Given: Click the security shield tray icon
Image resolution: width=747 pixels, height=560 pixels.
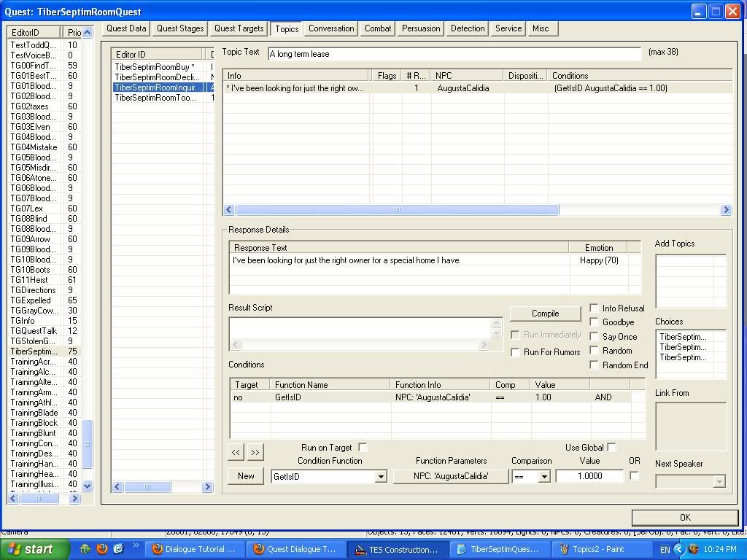Looking at the screenshot, I should (694, 550).
